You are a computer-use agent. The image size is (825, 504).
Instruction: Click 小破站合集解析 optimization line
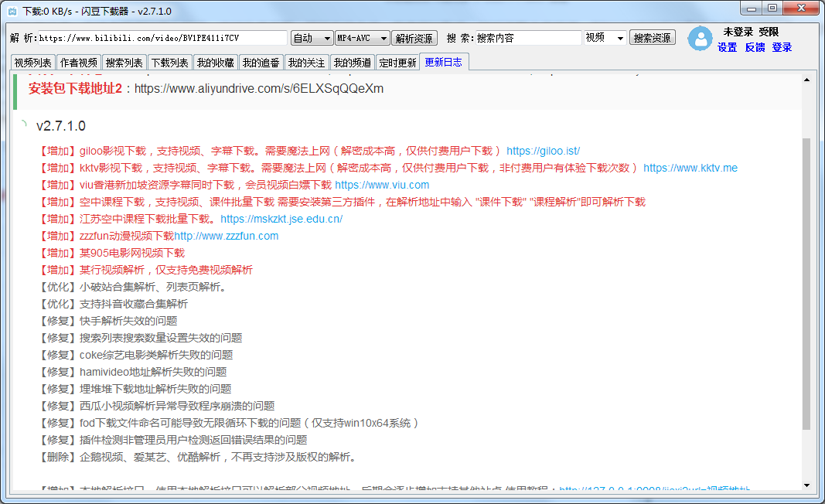coord(132,287)
